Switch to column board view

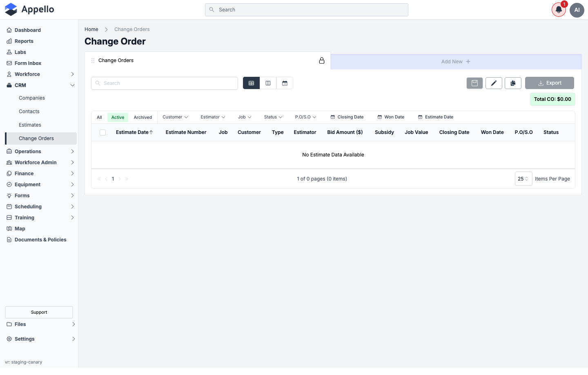[268, 83]
